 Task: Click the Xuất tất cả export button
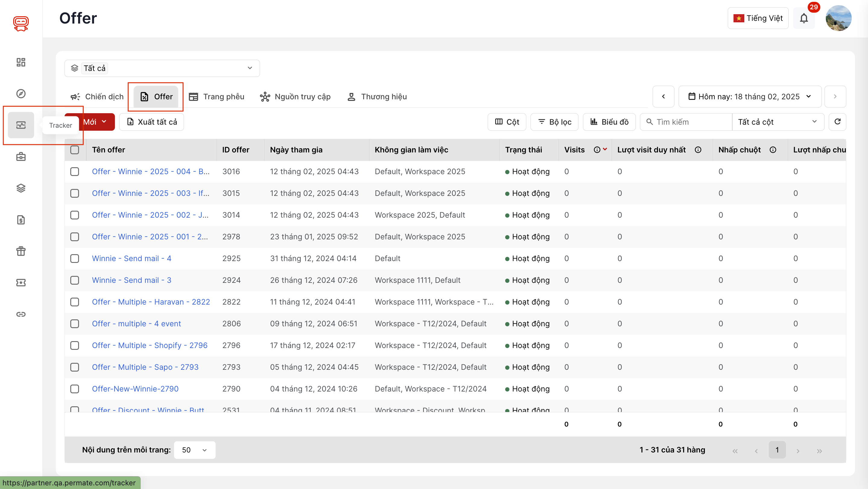(x=152, y=122)
